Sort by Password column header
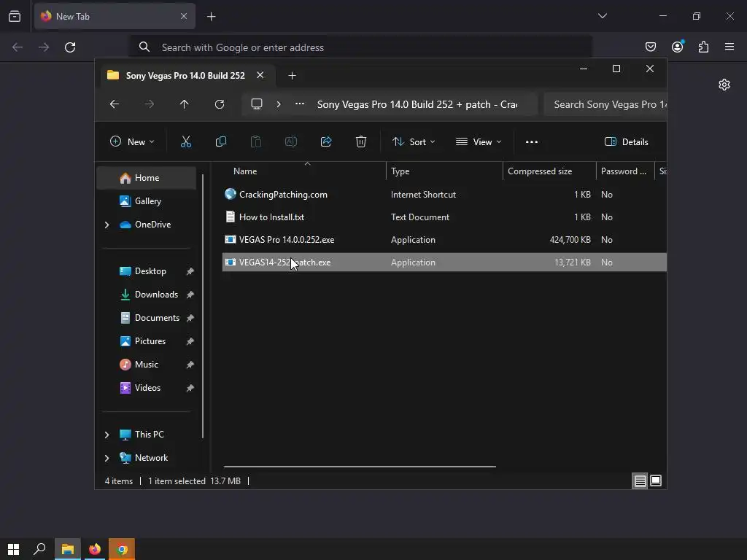This screenshot has width=747, height=560. pyautogui.click(x=625, y=171)
